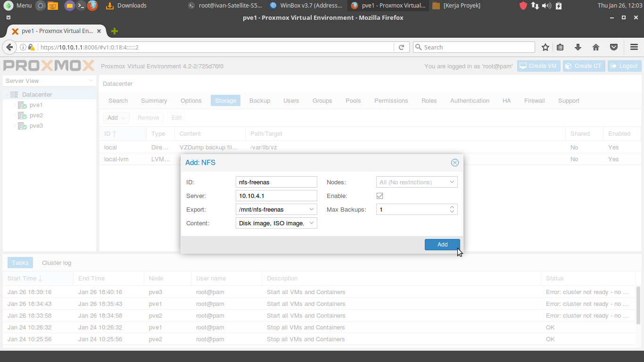Click the volume icon in the system tray
The image size is (644, 362).
click(x=546, y=6)
